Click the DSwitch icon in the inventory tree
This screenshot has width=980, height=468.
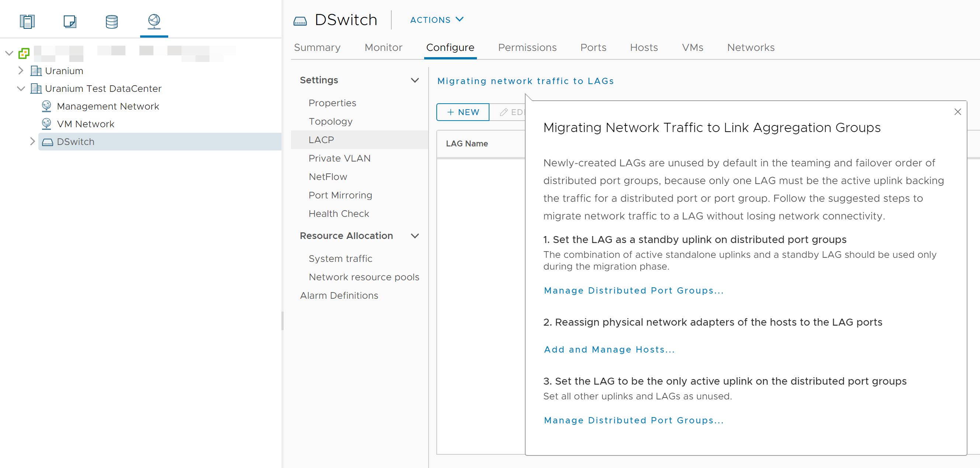pyautogui.click(x=48, y=142)
